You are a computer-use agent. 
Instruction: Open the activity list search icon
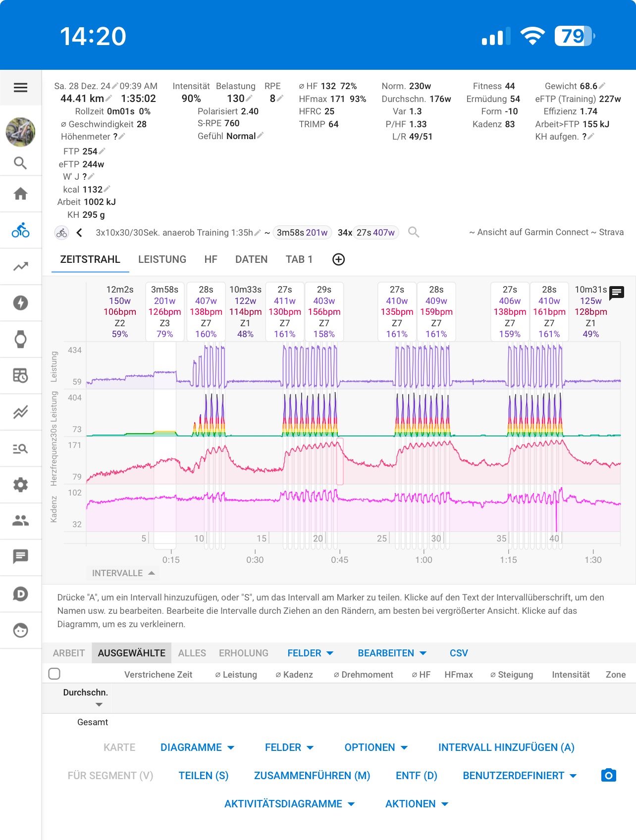pyautogui.click(x=20, y=448)
